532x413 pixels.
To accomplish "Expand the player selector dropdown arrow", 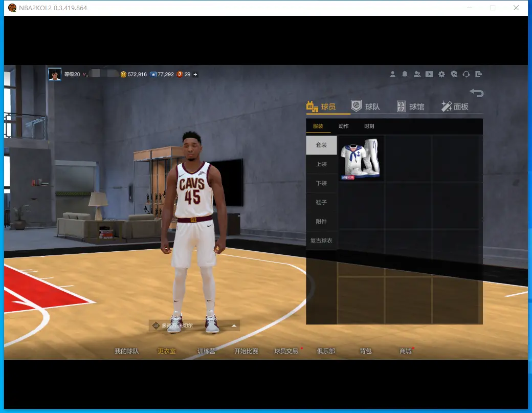I will pyautogui.click(x=234, y=326).
